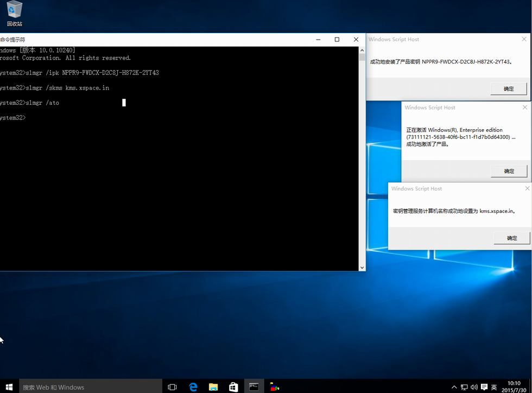Close the activation Script Host dialog
Viewport: 532px width, 393px height.
[525, 107]
